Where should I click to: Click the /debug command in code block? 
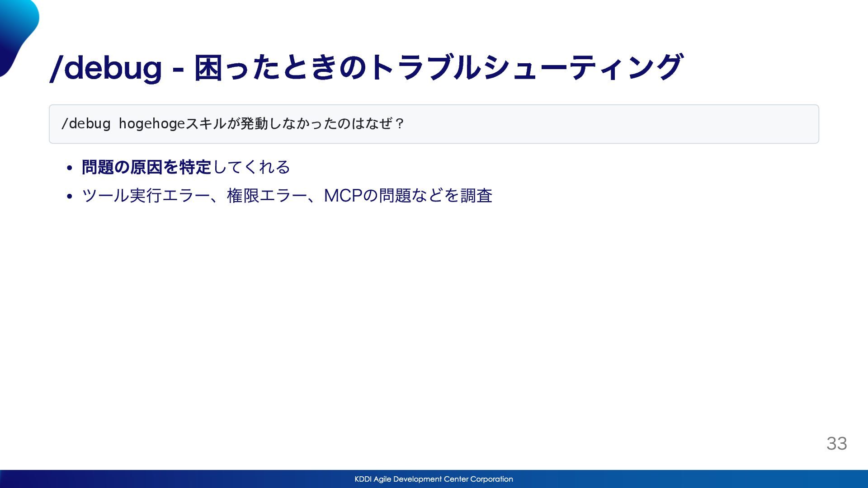click(x=86, y=123)
